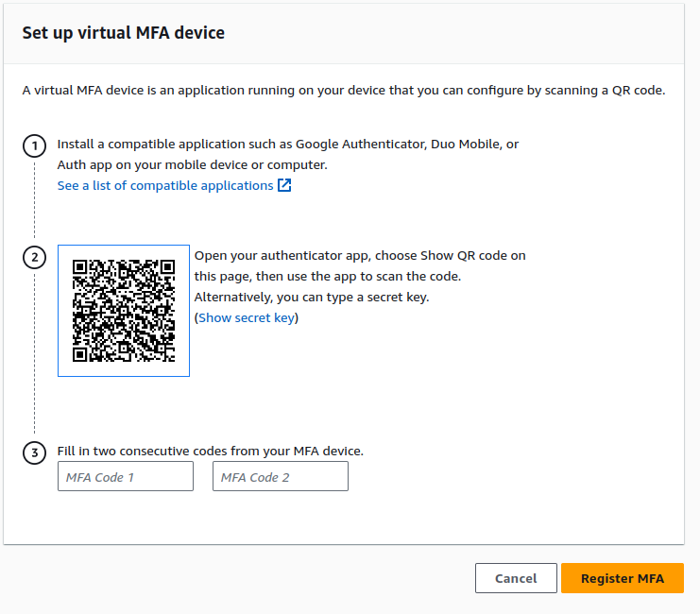
Task: Focus the MFA Code 1 field
Action: tap(126, 477)
